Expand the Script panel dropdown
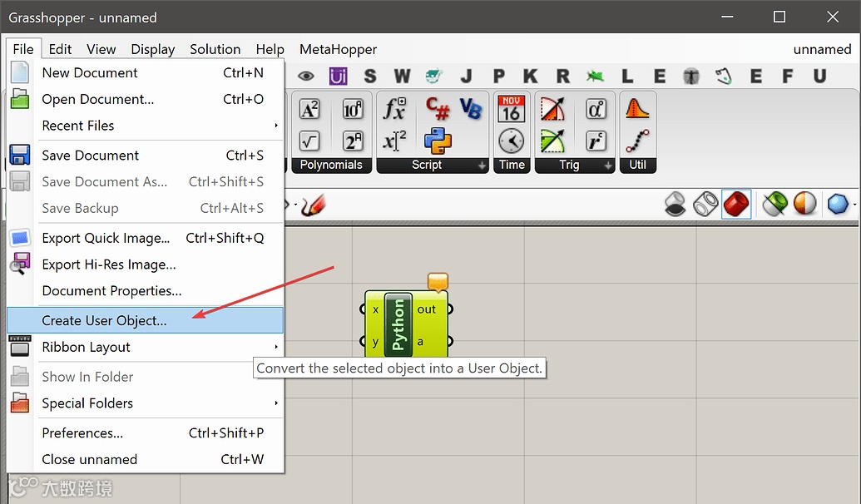The width and height of the screenshot is (861, 504). [482, 166]
